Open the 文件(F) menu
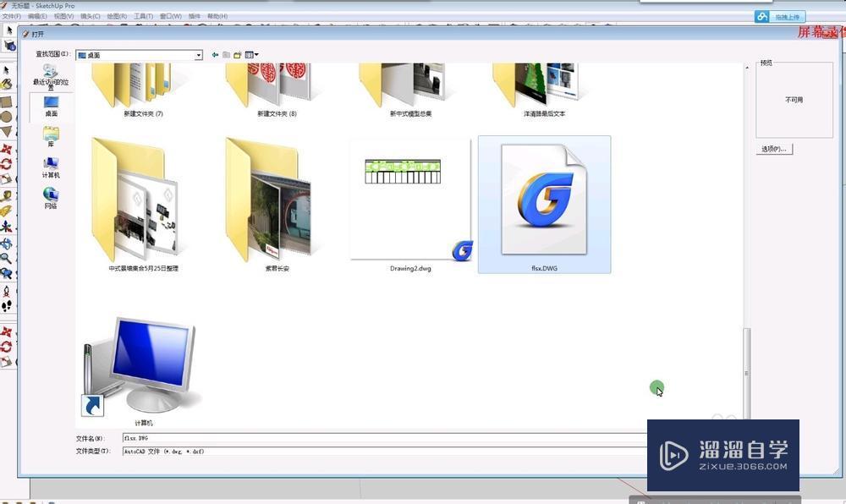846x504 pixels. [11, 16]
